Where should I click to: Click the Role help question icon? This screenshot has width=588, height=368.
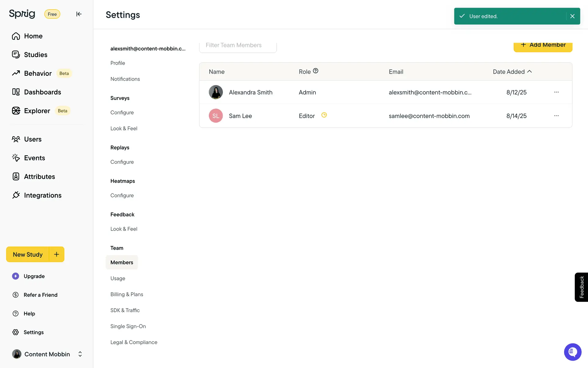tap(315, 71)
